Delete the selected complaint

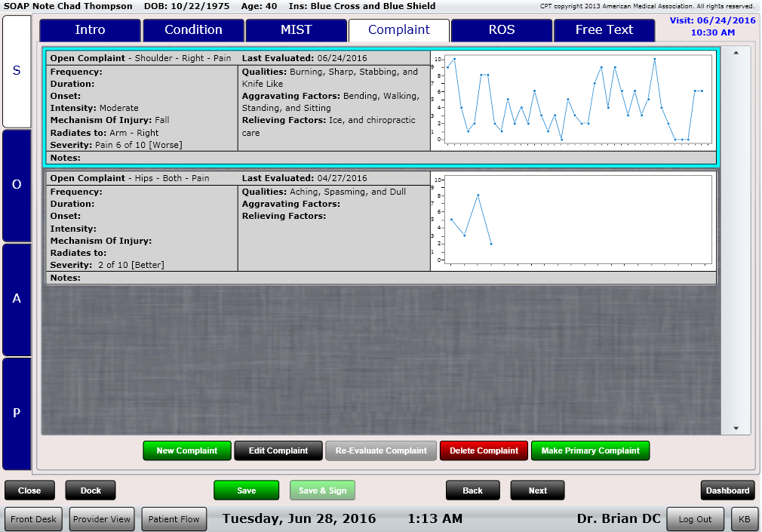[x=484, y=451]
